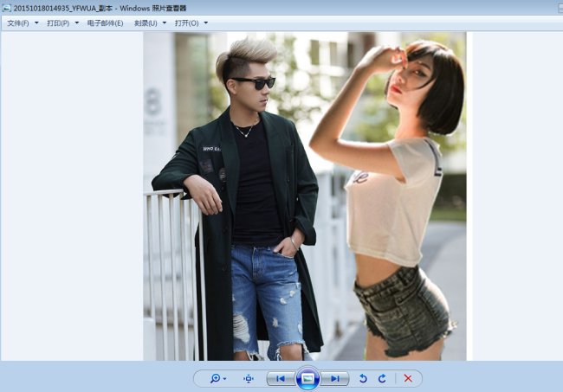Click the 刻录(U) menu label
Image resolution: width=563 pixels, height=392 pixels.
146,22
